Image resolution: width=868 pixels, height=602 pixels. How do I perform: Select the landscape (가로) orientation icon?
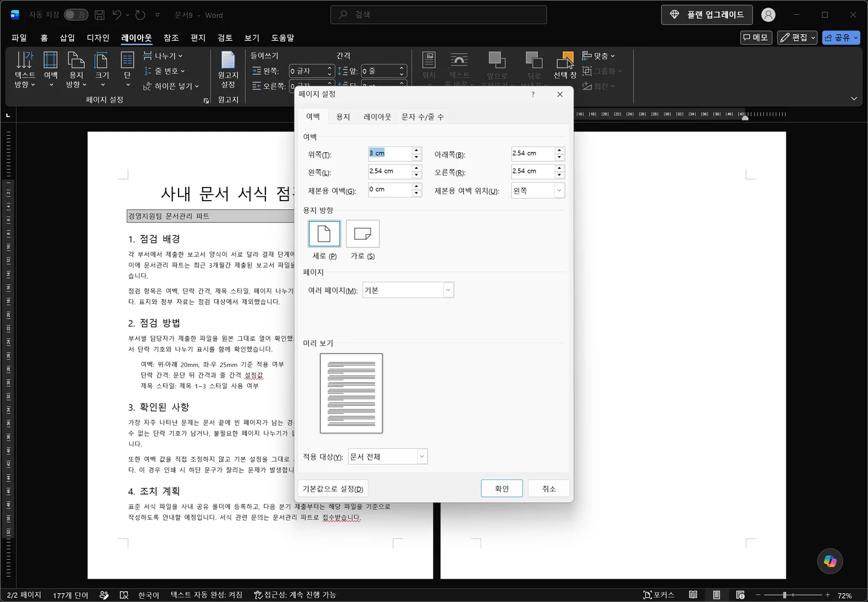click(x=362, y=234)
